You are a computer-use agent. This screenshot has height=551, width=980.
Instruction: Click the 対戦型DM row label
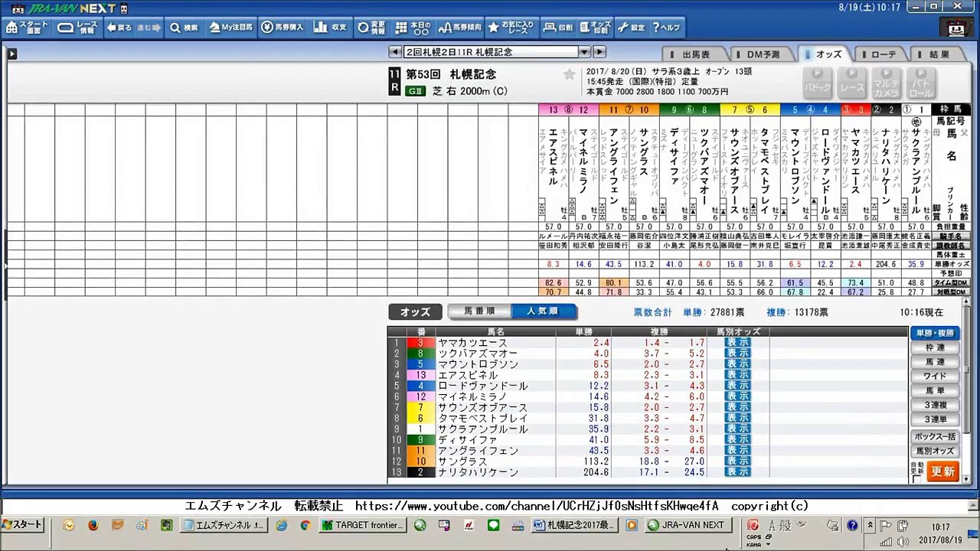pyautogui.click(x=950, y=292)
